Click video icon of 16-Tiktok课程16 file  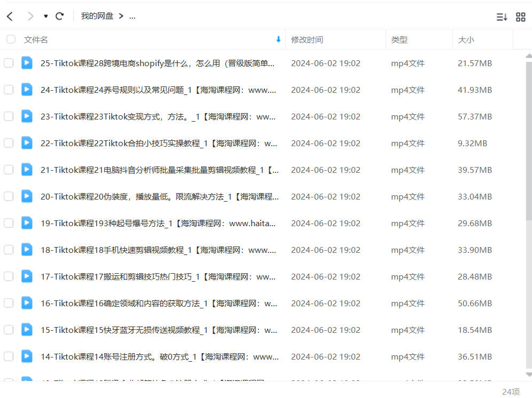point(27,304)
